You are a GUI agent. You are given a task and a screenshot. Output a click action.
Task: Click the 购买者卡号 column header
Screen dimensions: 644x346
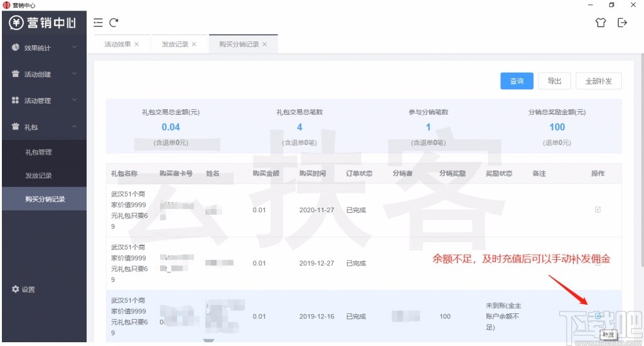[176, 173]
